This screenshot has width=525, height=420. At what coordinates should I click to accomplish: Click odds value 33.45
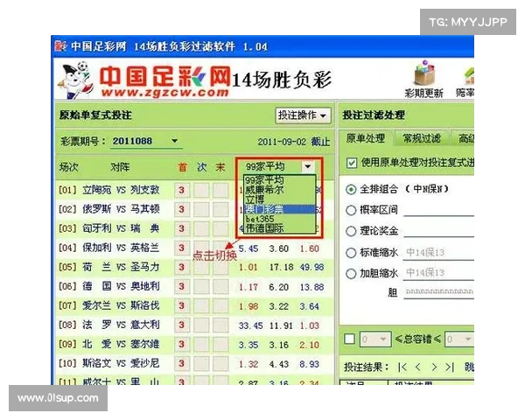click(x=250, y=325)
